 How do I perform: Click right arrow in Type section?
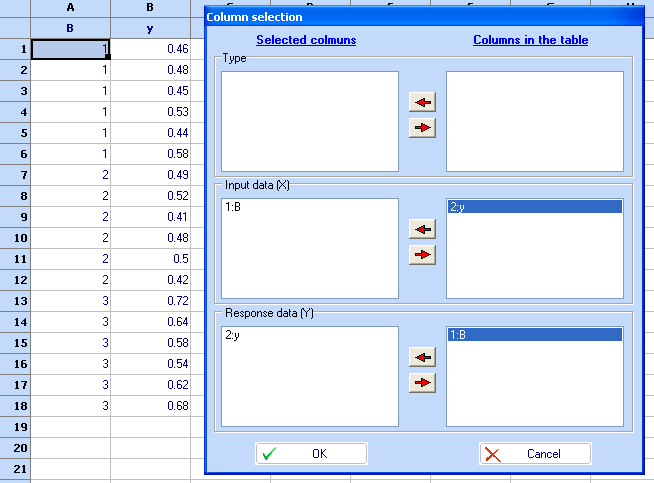tap(422, 127)
